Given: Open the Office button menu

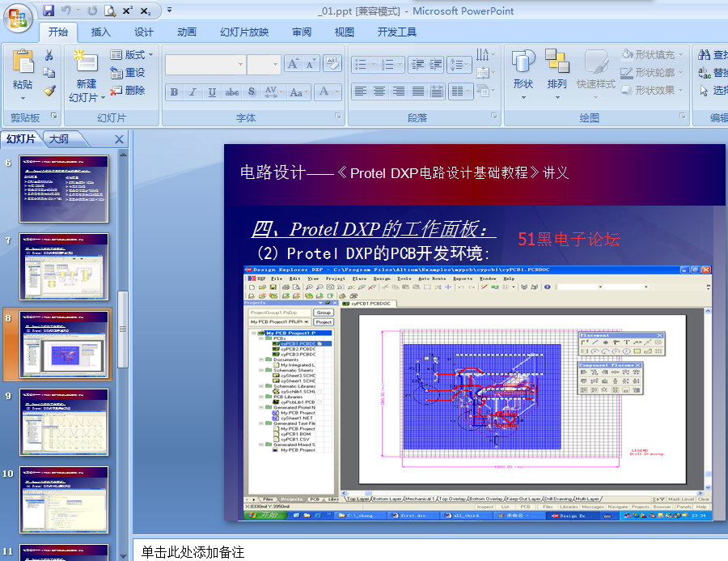Looking at the screenshot, I should (18, 19).
